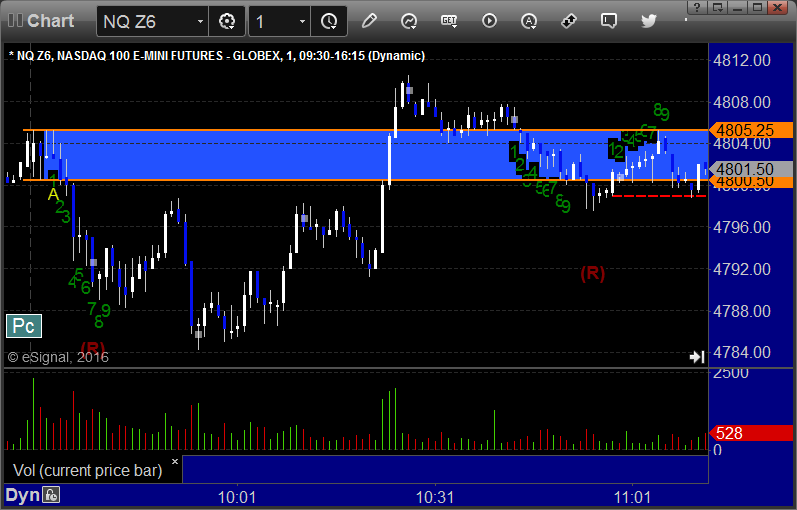This screenshot has width=797, height=510.
Task: Click the chart title NQ Z6 NASDAQ text
Action: [x=217, y=55]
